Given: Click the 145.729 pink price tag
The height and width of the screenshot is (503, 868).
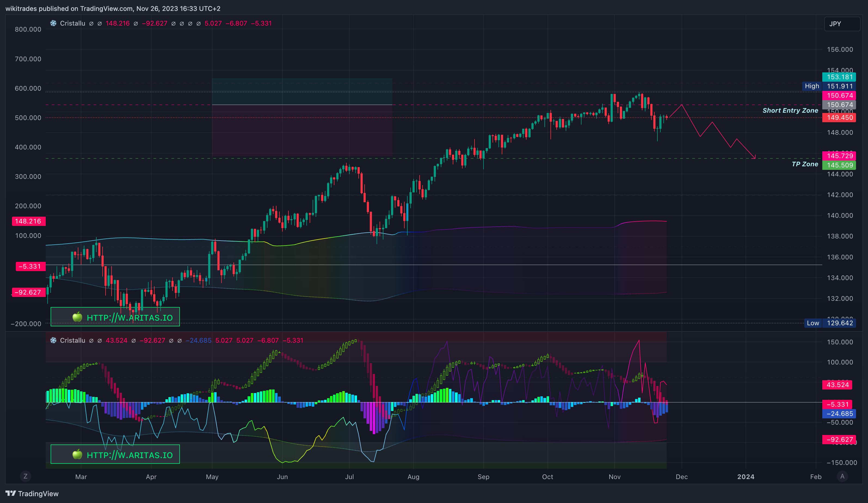Looking at the screenshot, I should 839,156.
